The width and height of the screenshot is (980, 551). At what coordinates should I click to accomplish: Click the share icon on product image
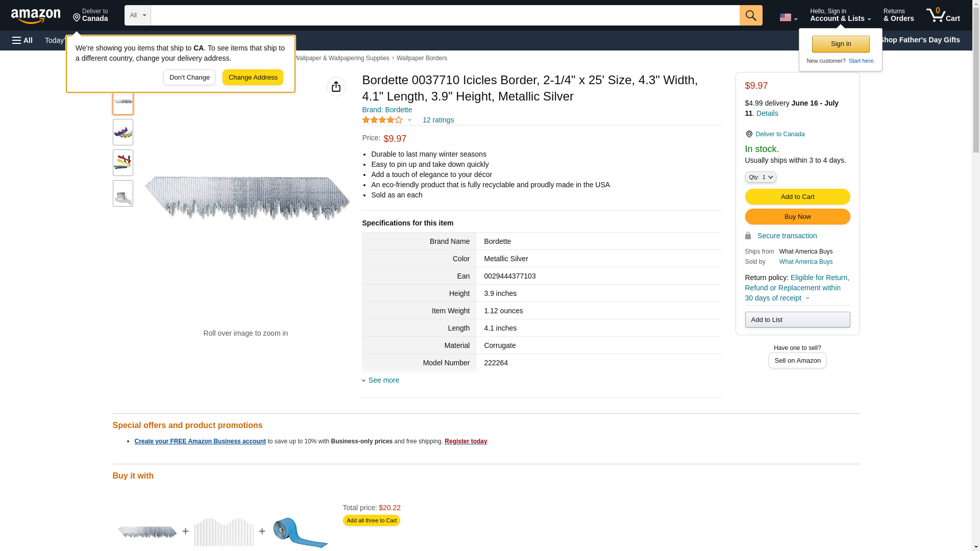click(x=336, y=87)
